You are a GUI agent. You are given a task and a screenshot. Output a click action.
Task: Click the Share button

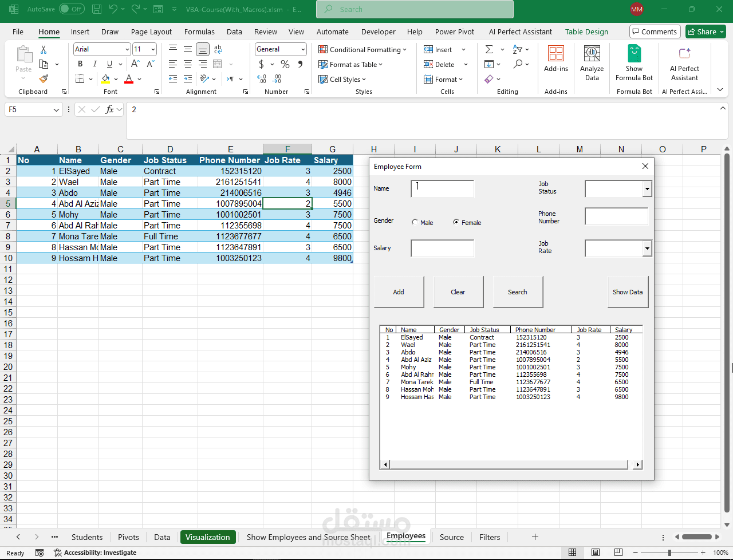click(x=706, y=31)
